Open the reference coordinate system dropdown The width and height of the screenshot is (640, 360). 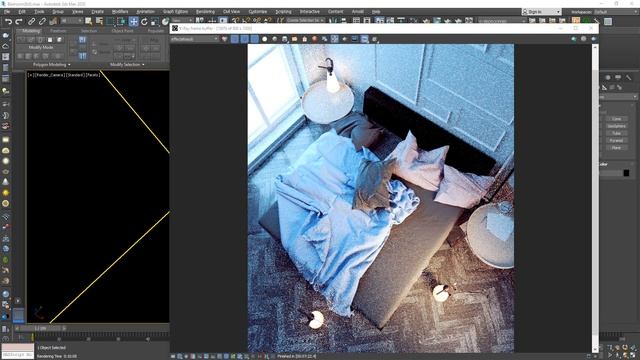point(182,21)
